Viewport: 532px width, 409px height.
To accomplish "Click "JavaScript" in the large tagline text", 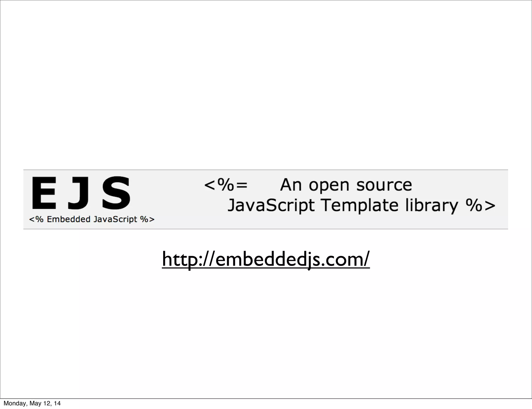I will point(271,206).
